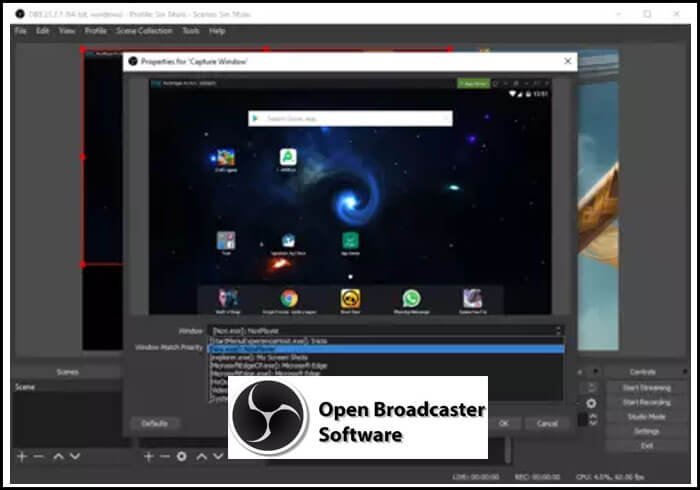Click the OBS logo in the Properties title bar
Image resolution: width=700 pixels, height=490 pixels.
click(133, 61)
